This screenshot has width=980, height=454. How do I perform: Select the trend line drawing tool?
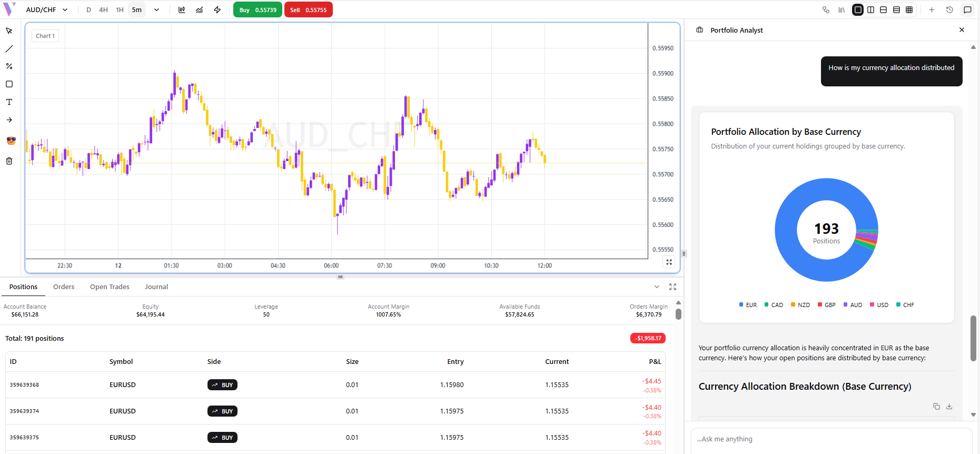pyautogui.click(x=9, y=48)
